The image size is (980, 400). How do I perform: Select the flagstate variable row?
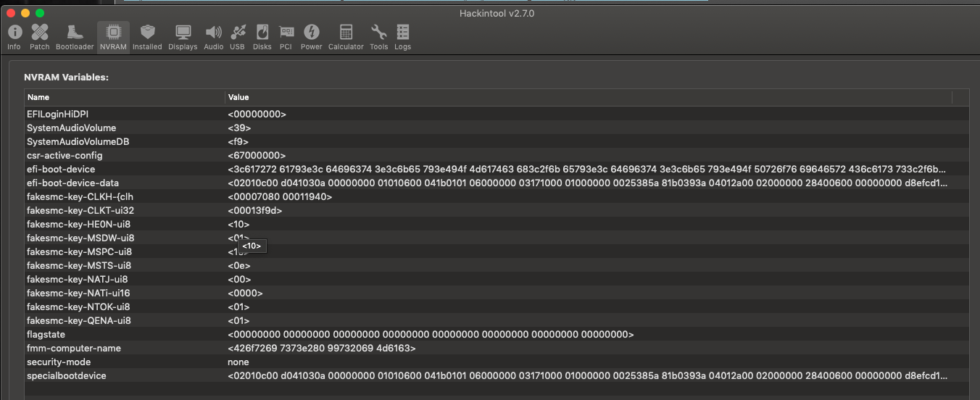pyautogui.click(x=497, y=335)
